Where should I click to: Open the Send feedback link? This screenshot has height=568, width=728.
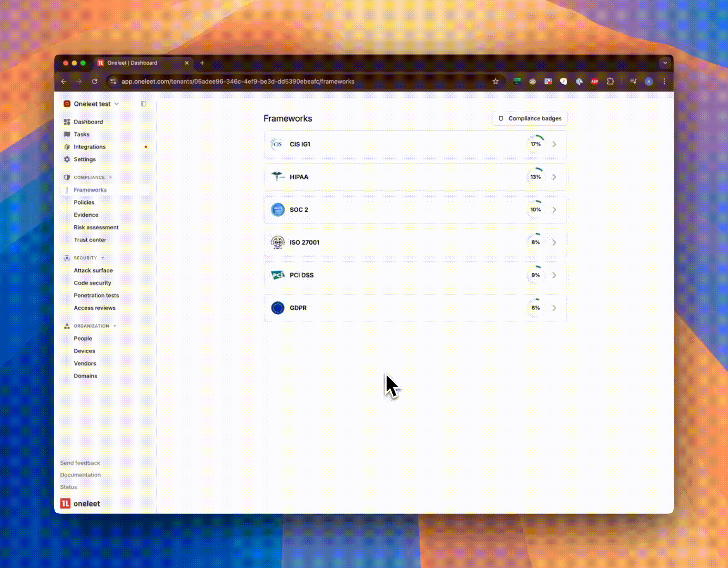[x=80, y=463]
